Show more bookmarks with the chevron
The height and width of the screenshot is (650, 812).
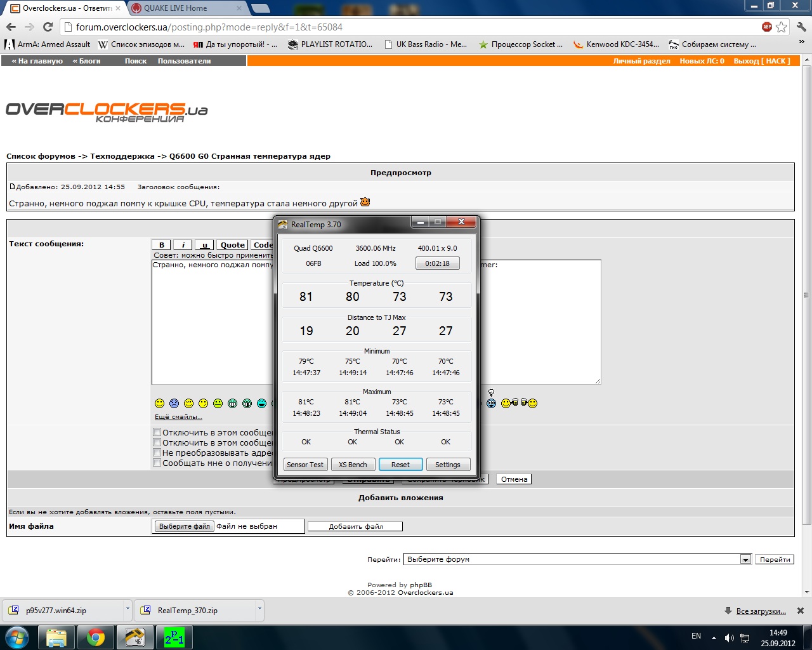click(x=802, y=43)
